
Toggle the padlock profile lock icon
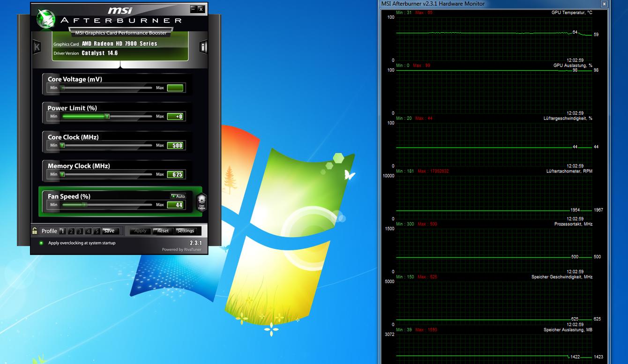pyautogui.click(x=35, y=230)
